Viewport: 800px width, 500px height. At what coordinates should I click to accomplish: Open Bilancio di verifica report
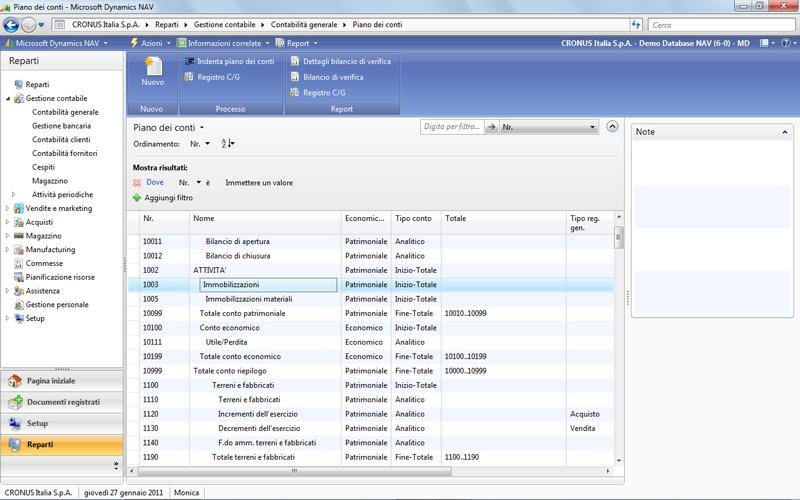click(x=333, y=77)
